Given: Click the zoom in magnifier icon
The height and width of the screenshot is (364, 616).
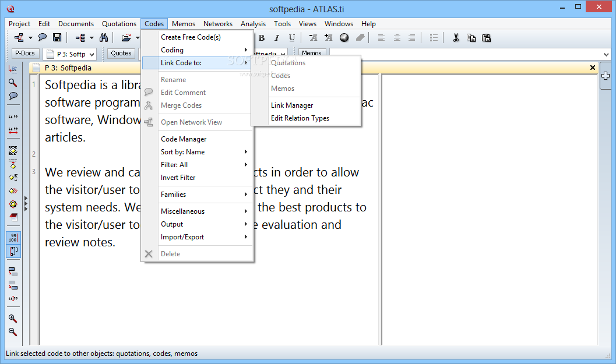Looking at the screenshot, I should point(13,319).
